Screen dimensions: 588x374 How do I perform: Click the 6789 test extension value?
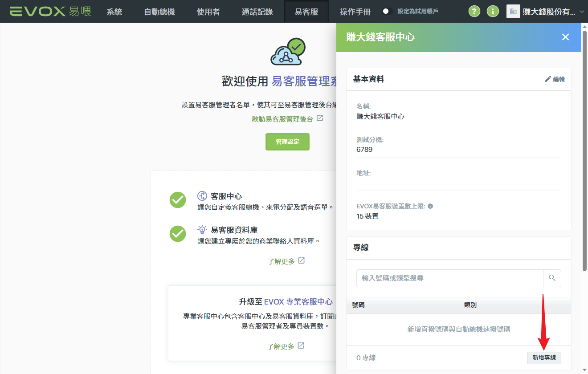pyautogui.click(x=364, y=150)
